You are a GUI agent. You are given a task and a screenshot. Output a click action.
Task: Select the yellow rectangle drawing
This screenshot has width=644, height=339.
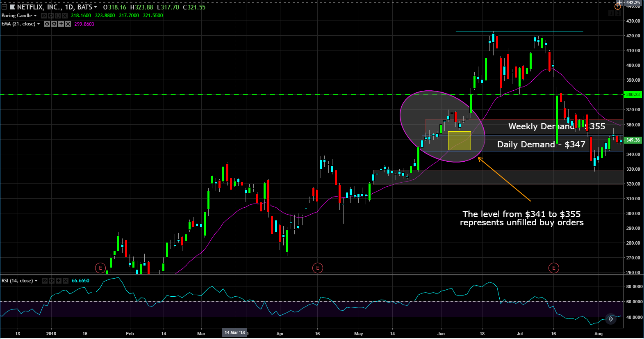[x=460, y=141]
